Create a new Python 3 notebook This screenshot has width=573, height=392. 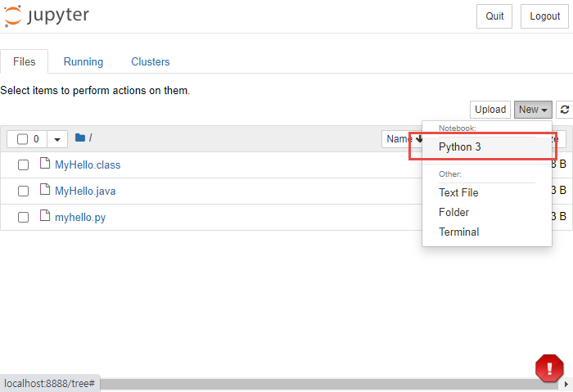click(487, 146)
